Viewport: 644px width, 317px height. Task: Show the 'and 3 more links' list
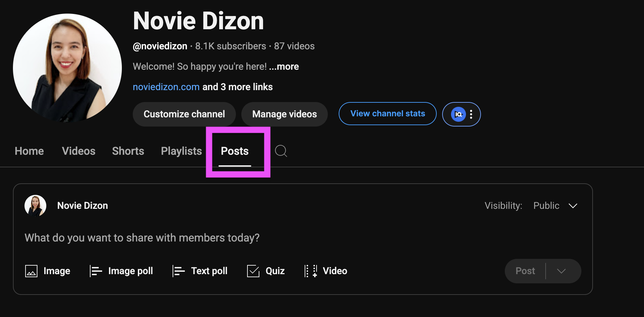(x=238, y=87)
